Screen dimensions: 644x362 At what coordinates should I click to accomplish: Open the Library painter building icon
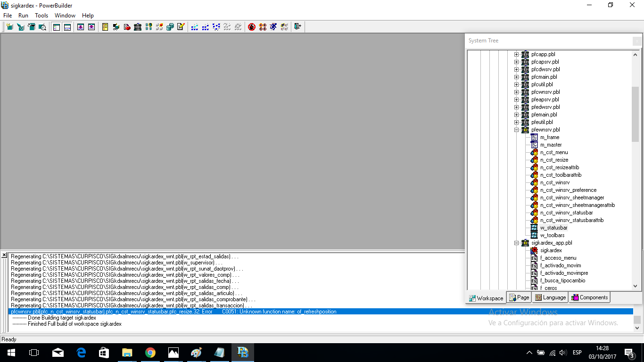point(138,27)
